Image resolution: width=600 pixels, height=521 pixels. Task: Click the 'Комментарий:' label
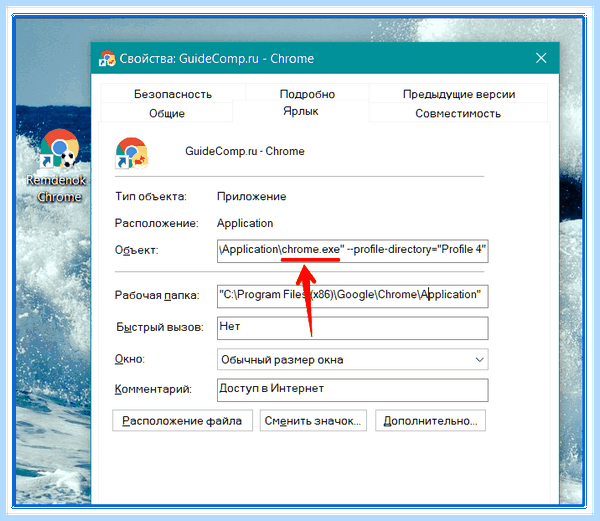tap(153, 389)
